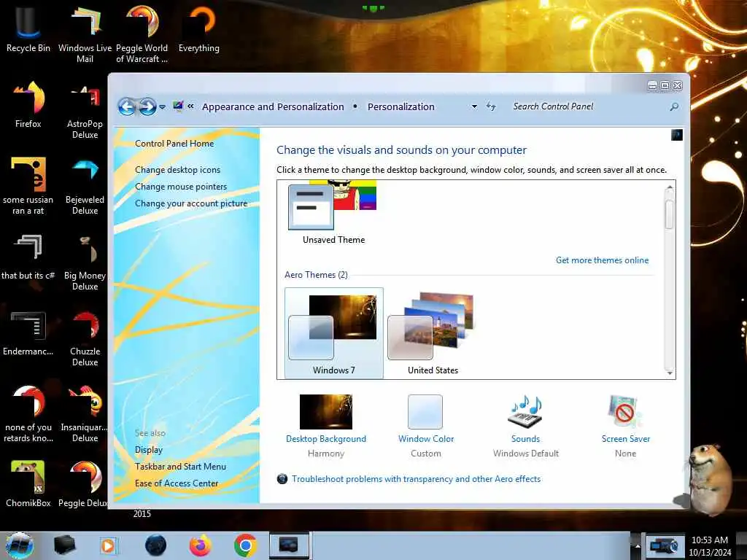
Task: Click scroll up arrow in theme list
Action: pyautogui.click(x=670, y=188)
